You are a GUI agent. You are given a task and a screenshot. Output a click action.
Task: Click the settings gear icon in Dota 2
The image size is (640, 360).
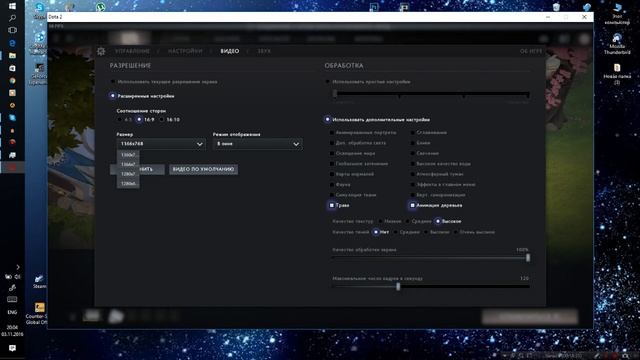pyautogui.click(x=101, y=51)
